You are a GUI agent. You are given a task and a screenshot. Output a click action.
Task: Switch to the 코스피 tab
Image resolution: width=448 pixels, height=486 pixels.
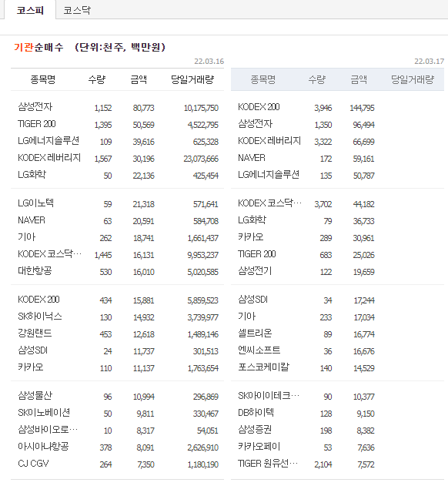click(x=30, y=10)
